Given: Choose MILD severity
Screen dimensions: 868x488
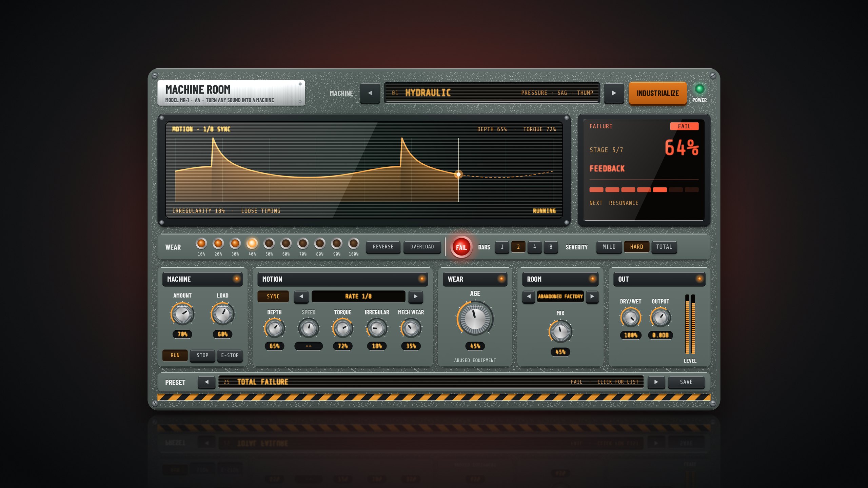Looking at the screenshot, I should click(x=609, y=247).
